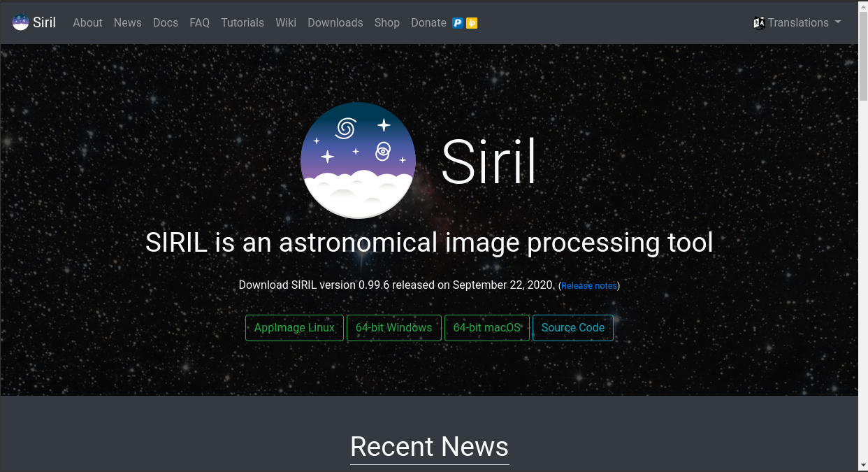
Task: Open the FAQ page
Action: pos(199,22)
